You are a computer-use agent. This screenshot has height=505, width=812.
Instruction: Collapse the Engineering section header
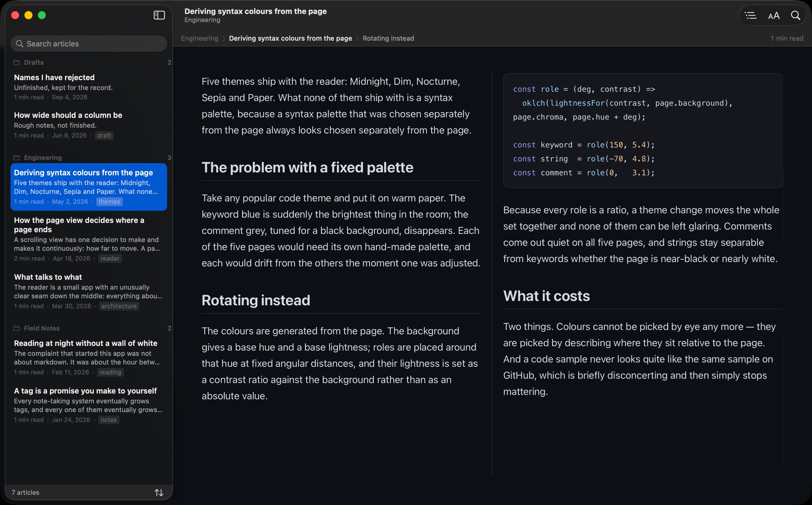coord(89,158)
